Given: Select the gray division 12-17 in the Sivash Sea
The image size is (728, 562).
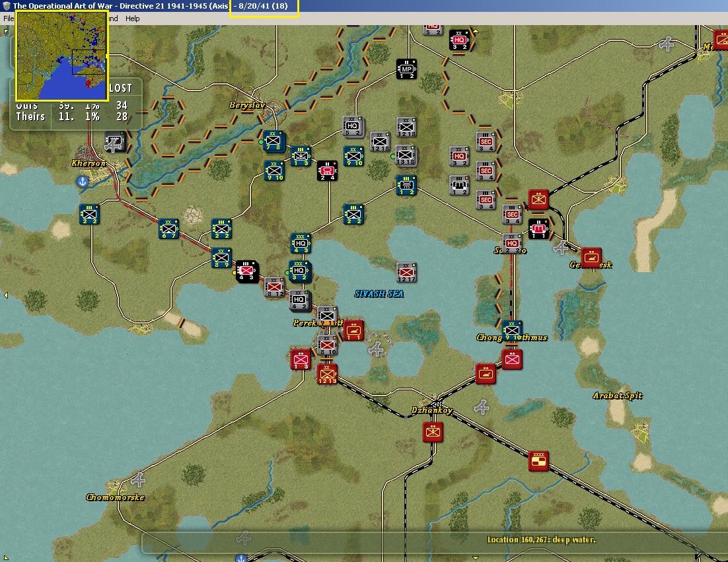Looking at the screenshot, I should tap(406, 273).
